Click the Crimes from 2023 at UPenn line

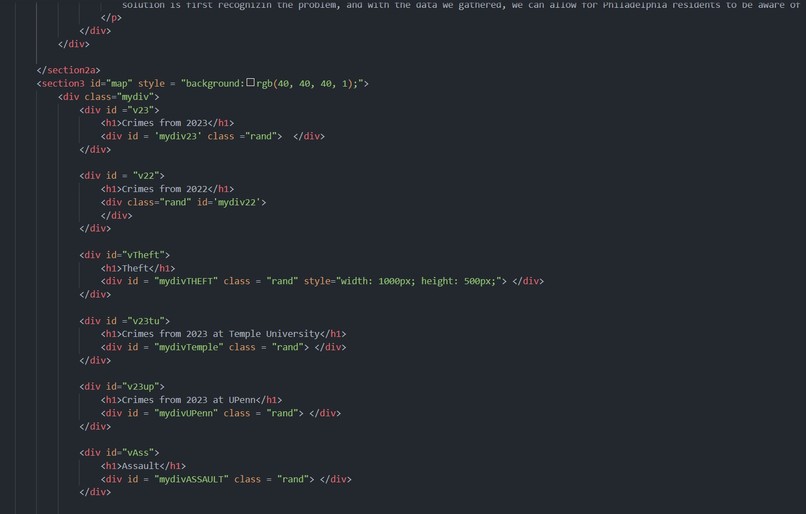click(x=191, y=400)
